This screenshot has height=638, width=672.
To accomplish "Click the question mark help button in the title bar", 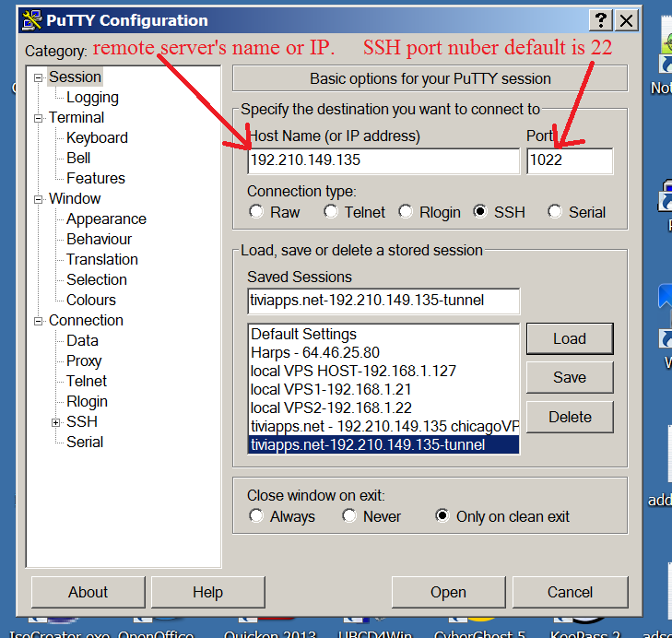I will point(601,20).
